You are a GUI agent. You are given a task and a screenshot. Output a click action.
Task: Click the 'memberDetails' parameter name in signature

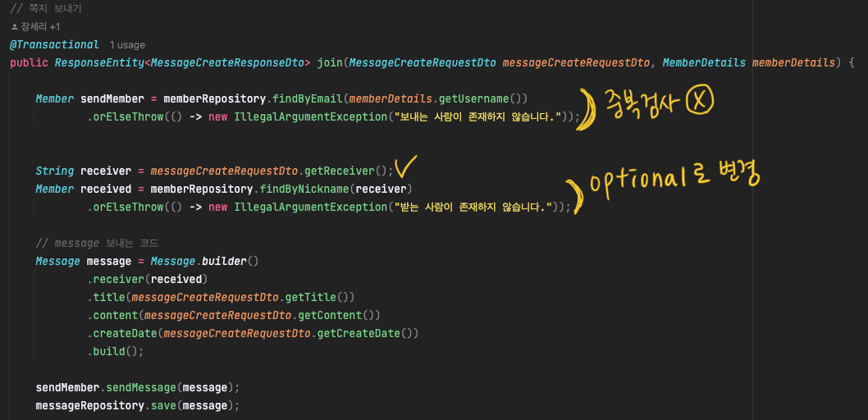793,62
